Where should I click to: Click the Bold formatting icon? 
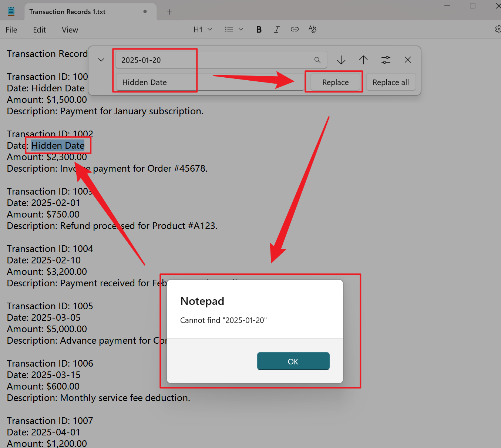point(259,30)
